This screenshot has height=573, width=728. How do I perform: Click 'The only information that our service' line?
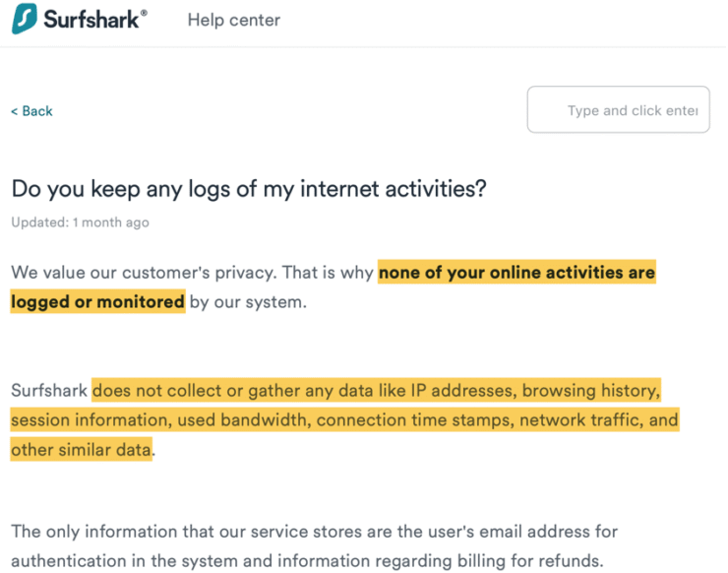click(315, 532)
